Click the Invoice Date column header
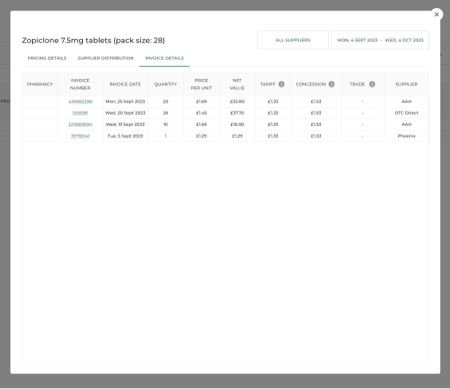Screen dimensions: 450x389 pos(125,84)
